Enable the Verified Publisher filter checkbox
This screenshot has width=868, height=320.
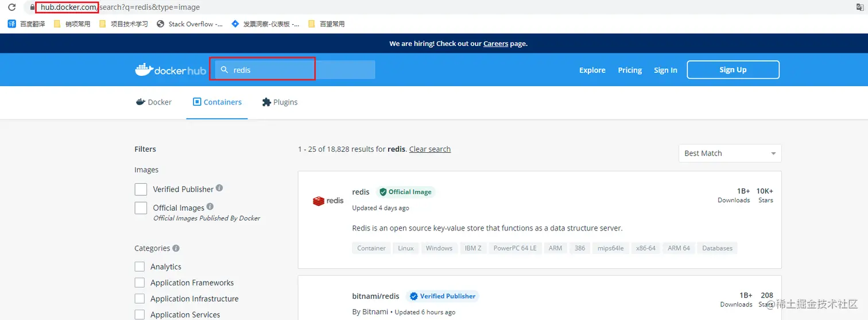(x=141, y=190)
